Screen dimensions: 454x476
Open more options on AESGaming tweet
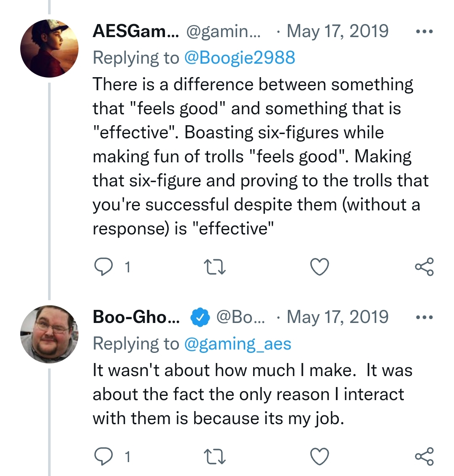click(424, 31)
